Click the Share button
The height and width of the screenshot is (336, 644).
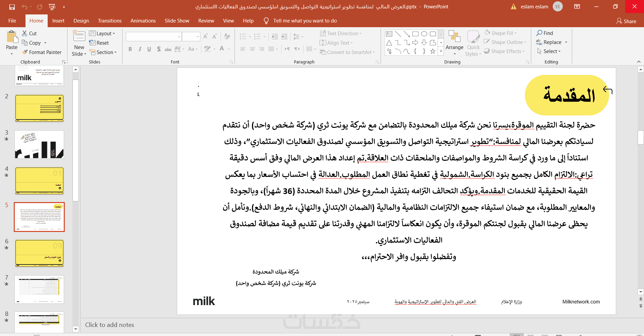(626, 21)
